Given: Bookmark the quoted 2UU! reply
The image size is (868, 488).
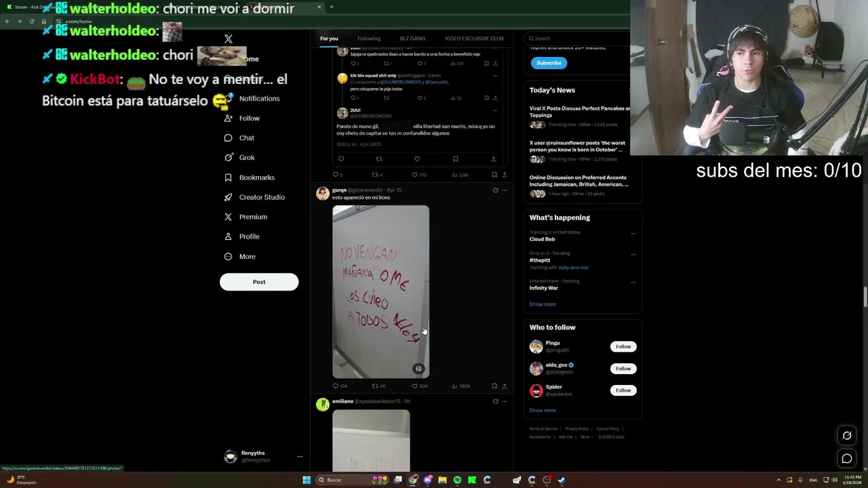Looking at the screenshot, I should (x=455, y=159).
